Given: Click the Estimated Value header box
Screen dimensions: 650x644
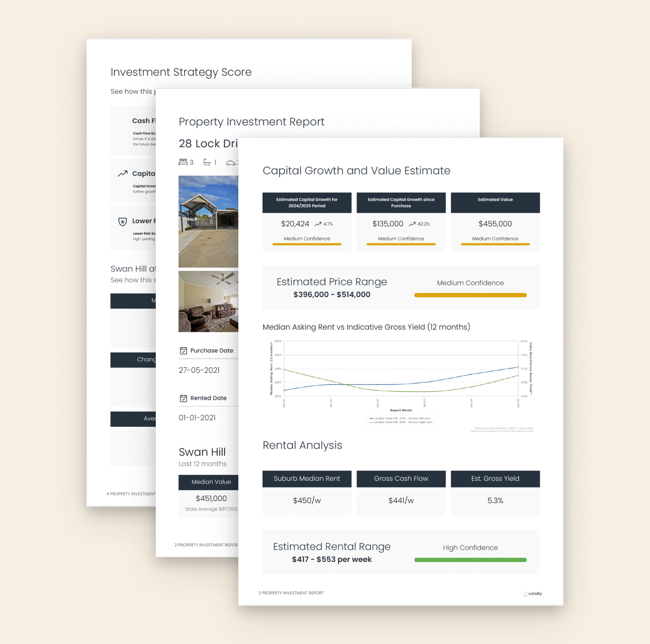Looking at the screenshot, I should (x=495, y=202).
